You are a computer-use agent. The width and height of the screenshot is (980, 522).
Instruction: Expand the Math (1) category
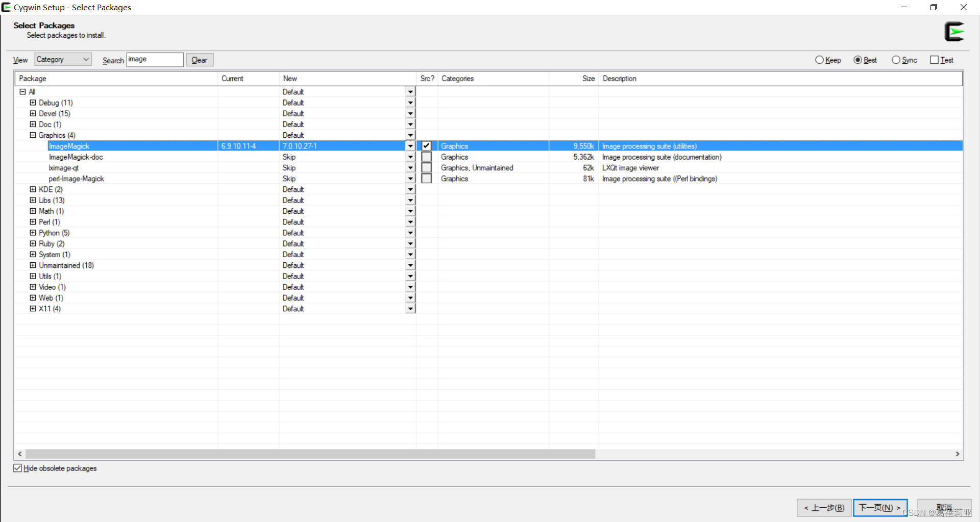[x=33, y=211]
